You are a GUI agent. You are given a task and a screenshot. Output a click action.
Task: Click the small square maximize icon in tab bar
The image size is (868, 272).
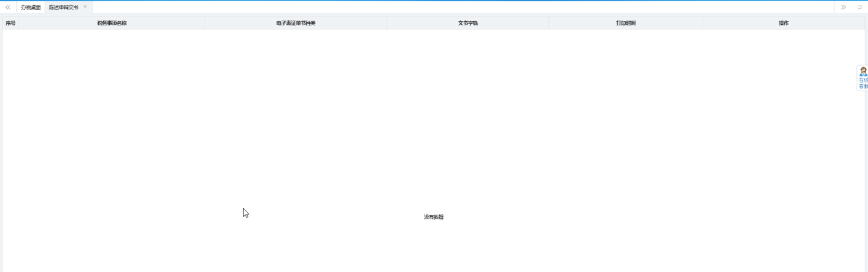click(859, 7)
